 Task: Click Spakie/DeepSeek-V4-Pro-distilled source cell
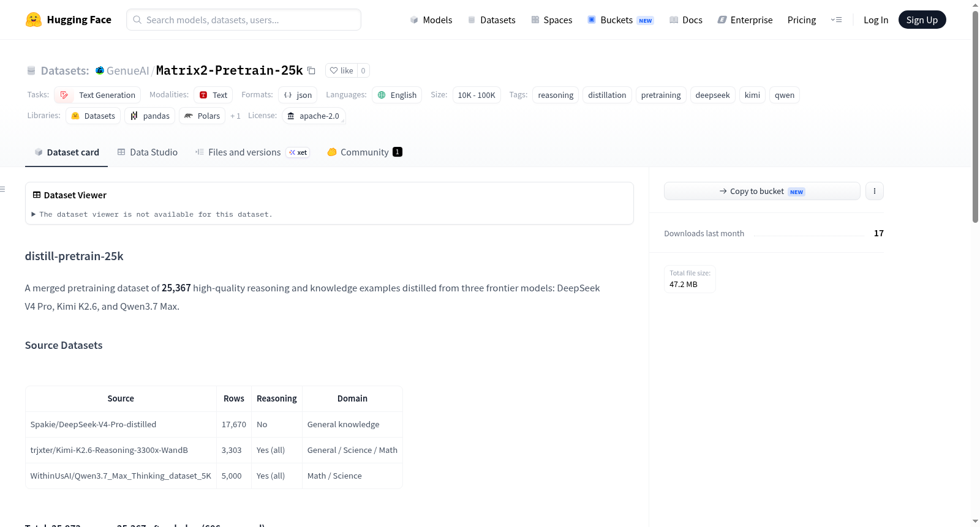[x=121, y=424]
